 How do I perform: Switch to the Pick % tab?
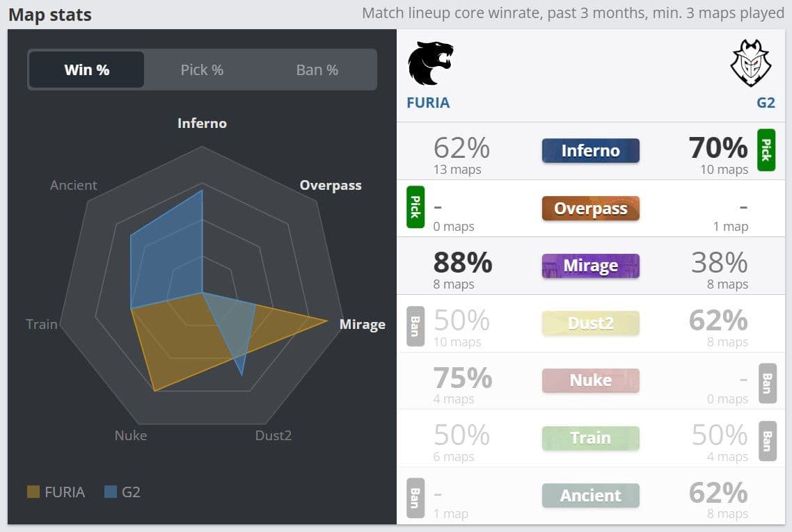[x=202, y=70]
